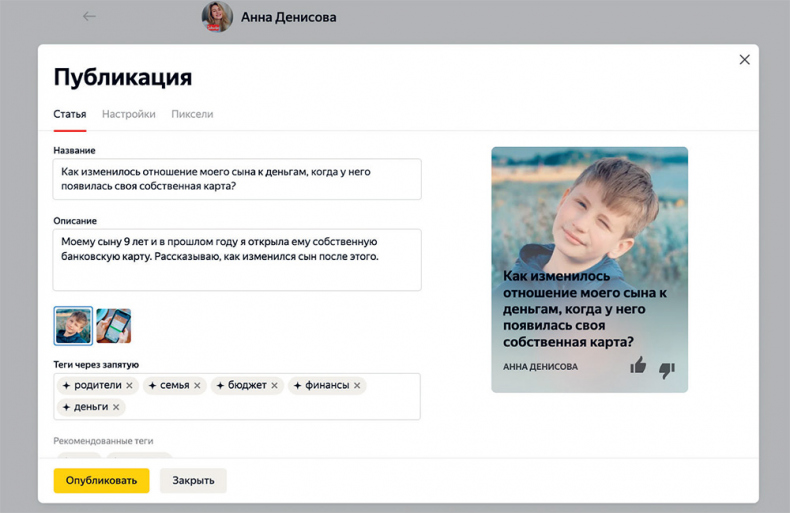Remove the финансы tag

pyautogui.click(x=357, y=385)
